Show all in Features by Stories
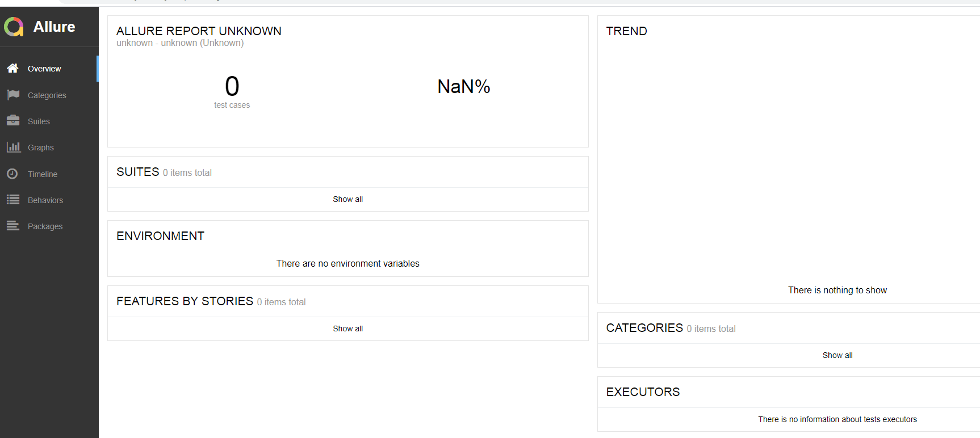This screenshot has height=438, width=980. [x=347, y=328]
